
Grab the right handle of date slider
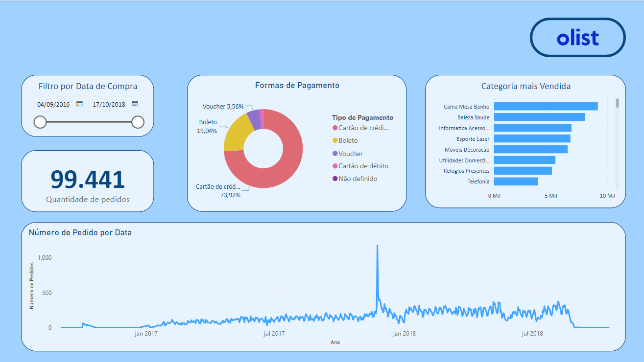click(138, 122)
